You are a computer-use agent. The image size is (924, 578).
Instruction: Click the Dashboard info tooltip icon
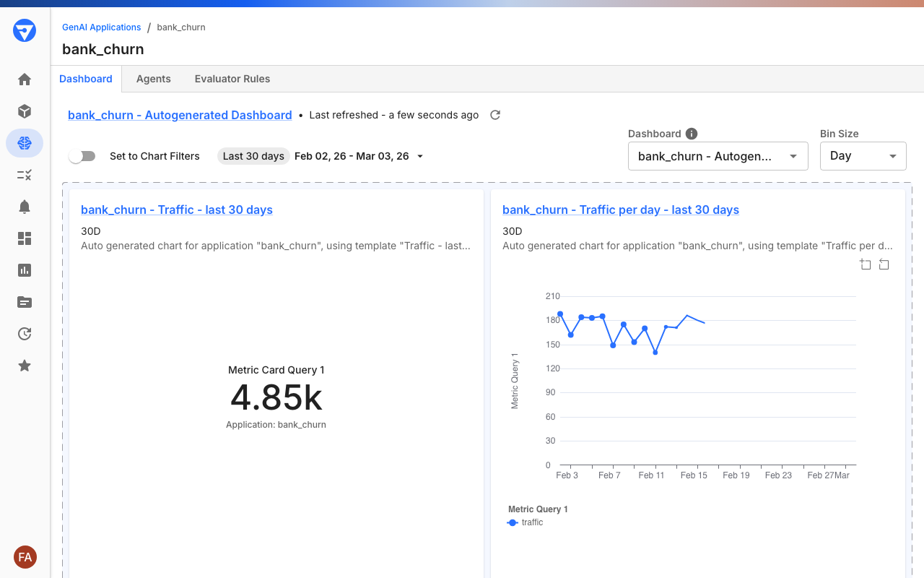(692, 134)
